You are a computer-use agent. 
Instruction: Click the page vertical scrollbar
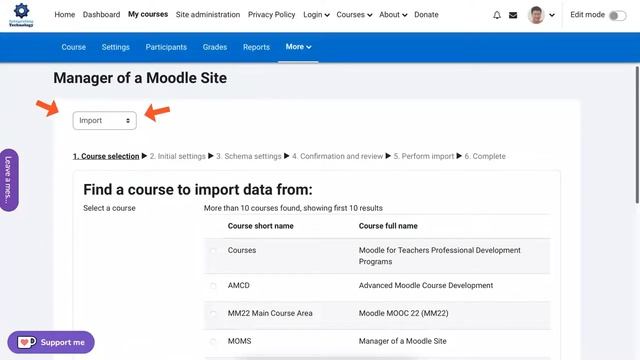[637, 135]
